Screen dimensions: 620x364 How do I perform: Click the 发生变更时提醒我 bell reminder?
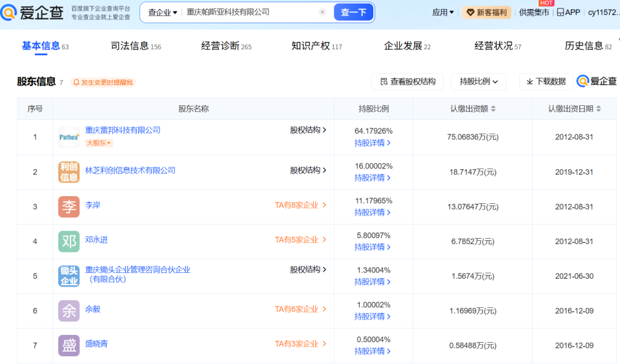[103, 82]
